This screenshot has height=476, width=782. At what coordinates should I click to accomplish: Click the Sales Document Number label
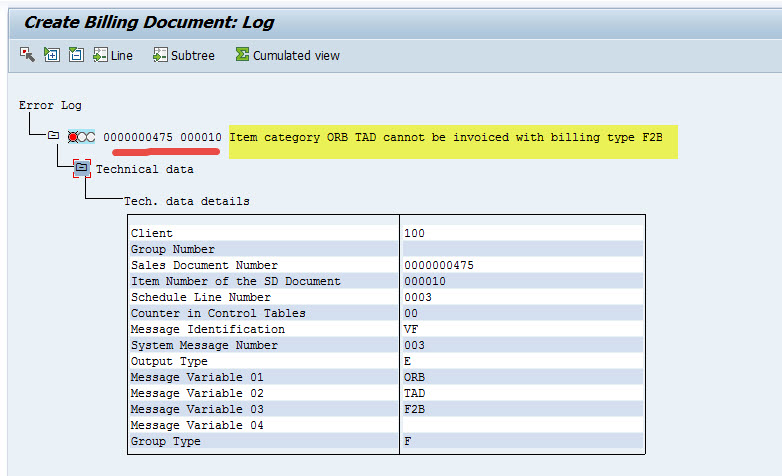point(204,265)
